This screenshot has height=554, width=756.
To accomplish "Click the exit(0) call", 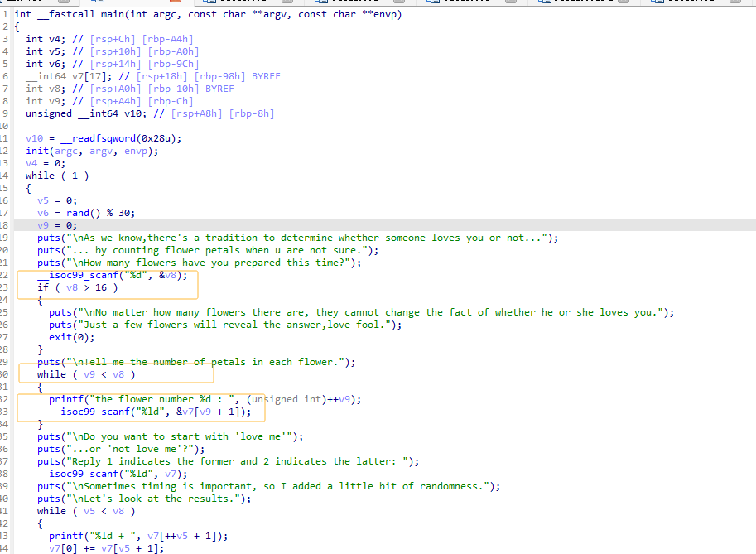I will point(60,337).
